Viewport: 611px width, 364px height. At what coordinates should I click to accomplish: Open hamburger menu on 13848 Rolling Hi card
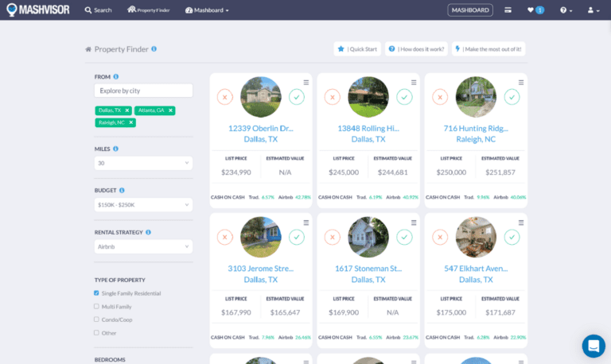pyautogui.click(x=414, y=82)
